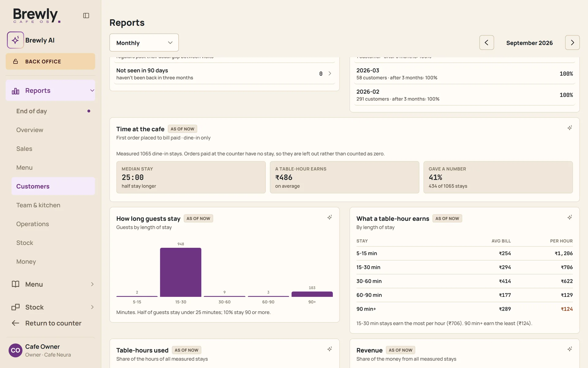Go to previous month arrow
Screen dimensions: 588x368
[487, 43]
